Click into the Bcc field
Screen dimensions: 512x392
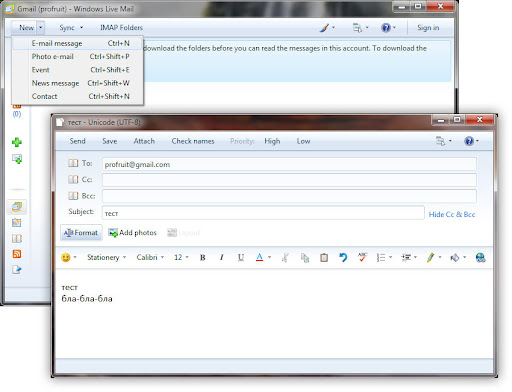289,196
